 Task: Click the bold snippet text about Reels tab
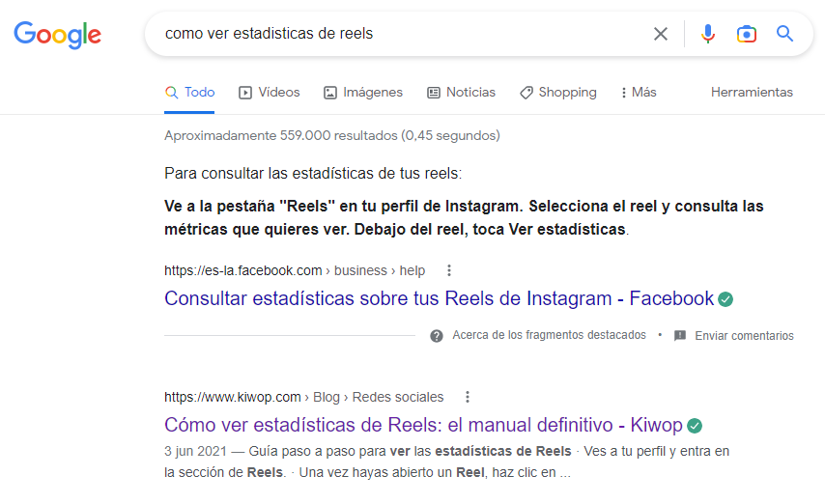pyautogui.click(x=464, y=218)
